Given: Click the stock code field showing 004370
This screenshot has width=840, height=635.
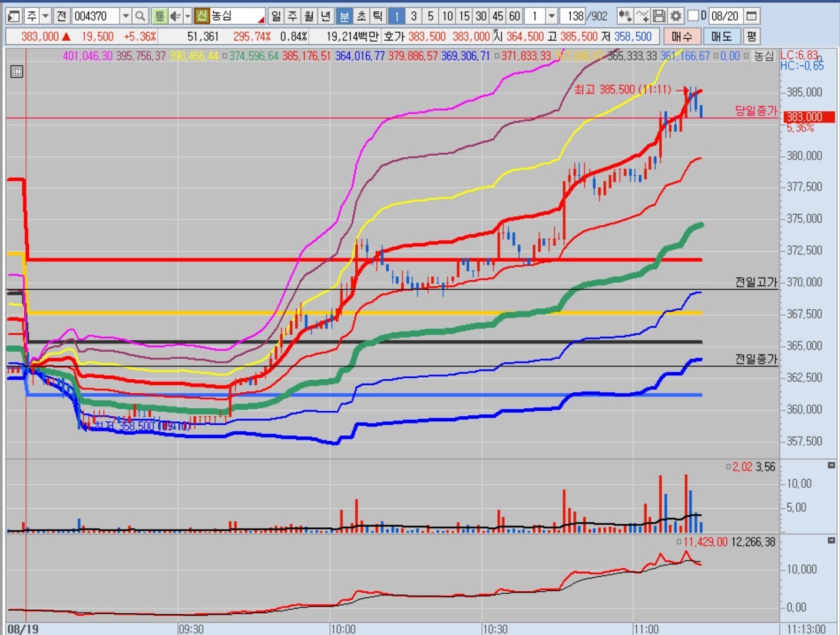Looking at the screenshot, I should 95,16.
